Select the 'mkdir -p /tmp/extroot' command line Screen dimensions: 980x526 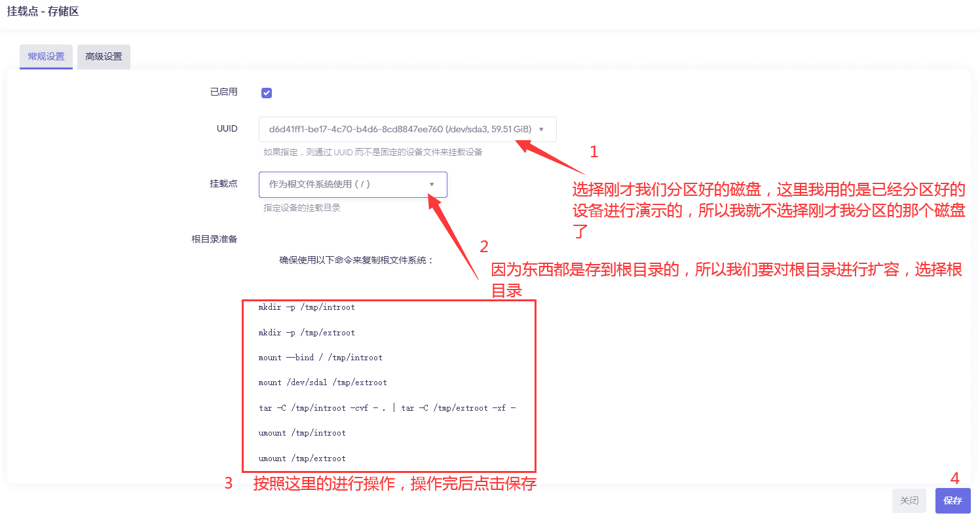307,333
